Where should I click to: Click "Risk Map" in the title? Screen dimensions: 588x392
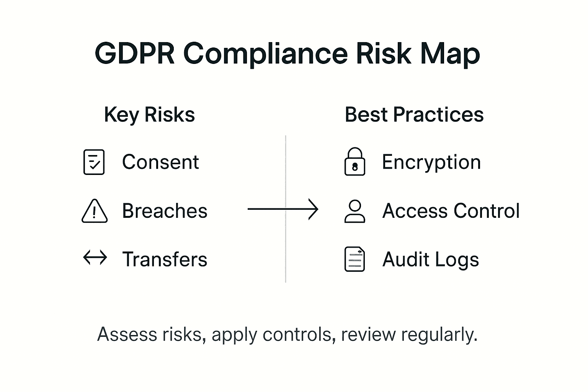(x=418, y=53)
